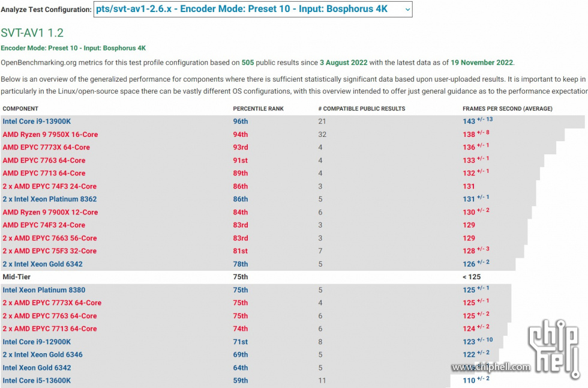Open the 2 x AMD EPYC 7663 56-Core link
This screenshot has height=388, width=588.
click(x=49, y=238)
